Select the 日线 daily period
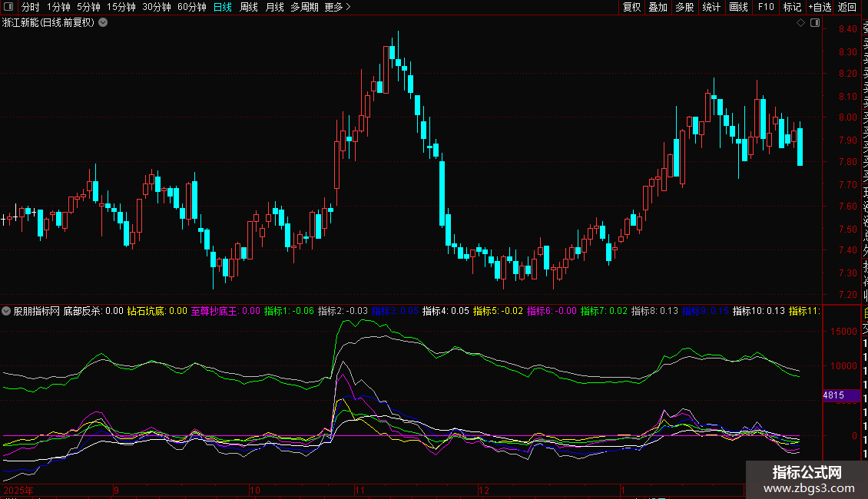The image size is (868, 499). click(x=223, y=8)
